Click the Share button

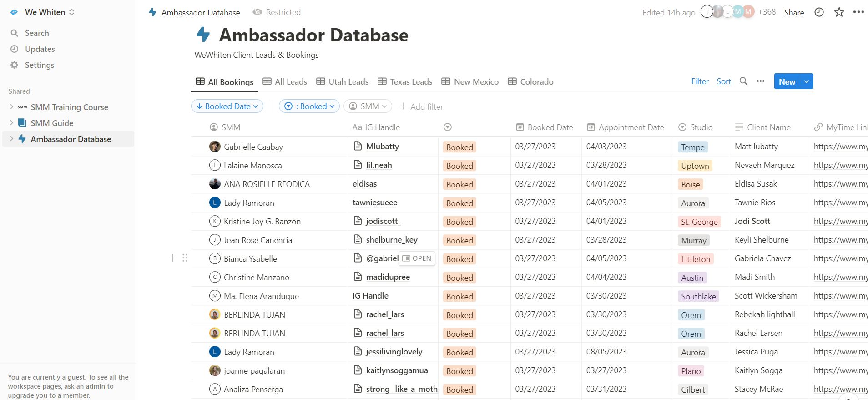794,13
